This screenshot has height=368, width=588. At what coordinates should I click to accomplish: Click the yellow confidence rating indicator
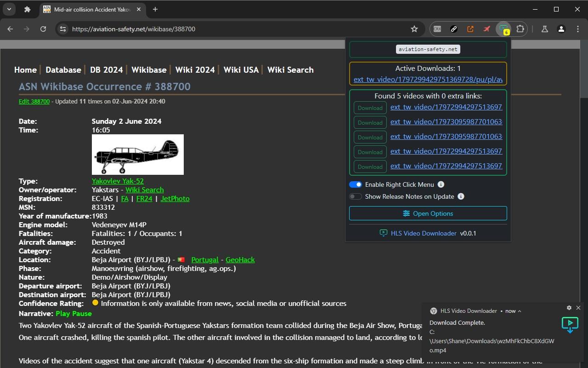pos(95,303)
